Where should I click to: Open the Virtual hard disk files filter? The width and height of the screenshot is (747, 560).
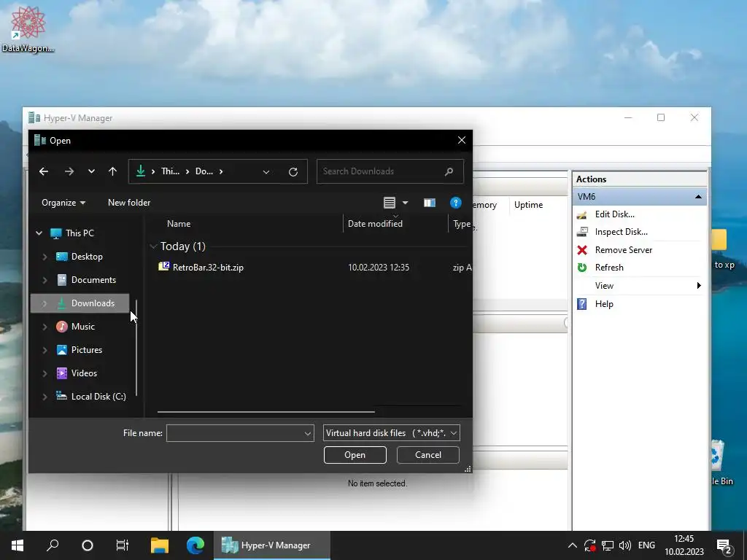(x=391, y=433)
